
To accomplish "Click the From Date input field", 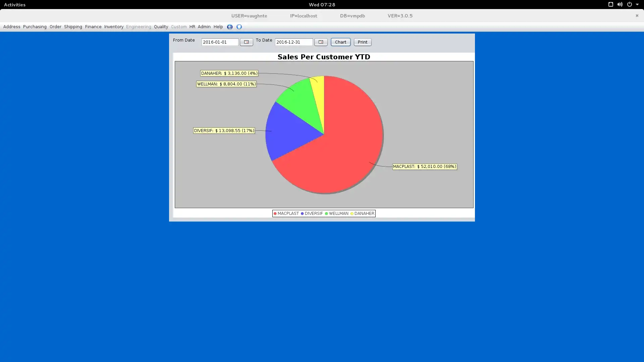I will click(x=220, y=42).
